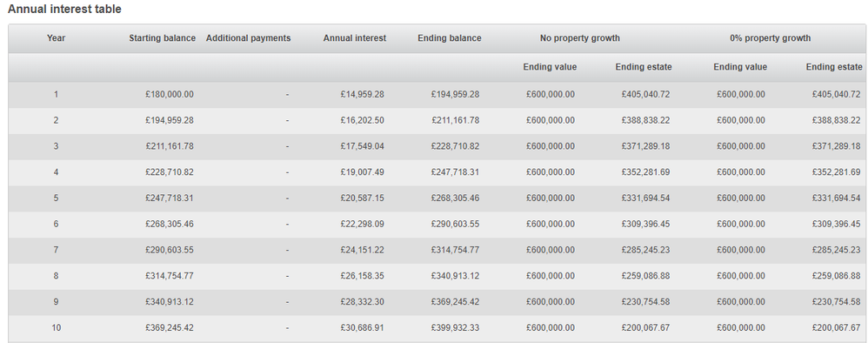Select year 7 starting balance £290,603.55
The image size is (868, 343).
(x=170, y=250)
